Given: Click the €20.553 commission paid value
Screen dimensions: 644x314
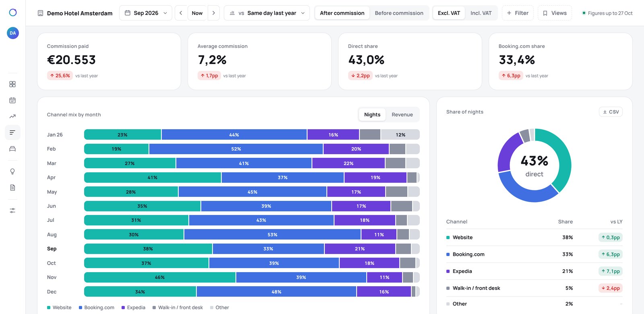Looking at the screenshot, I should [x=72, y=60].
